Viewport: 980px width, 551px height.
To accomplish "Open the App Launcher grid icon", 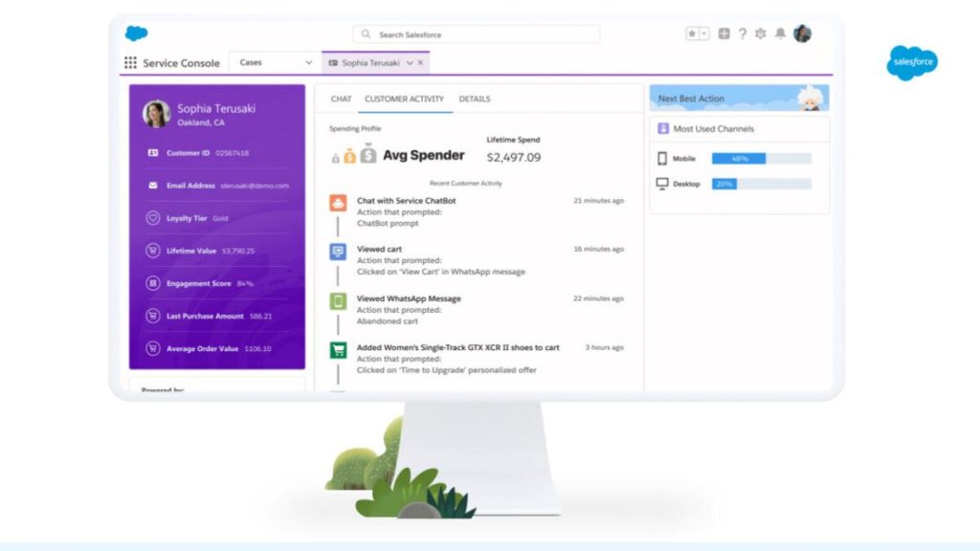I will (130, 63).
